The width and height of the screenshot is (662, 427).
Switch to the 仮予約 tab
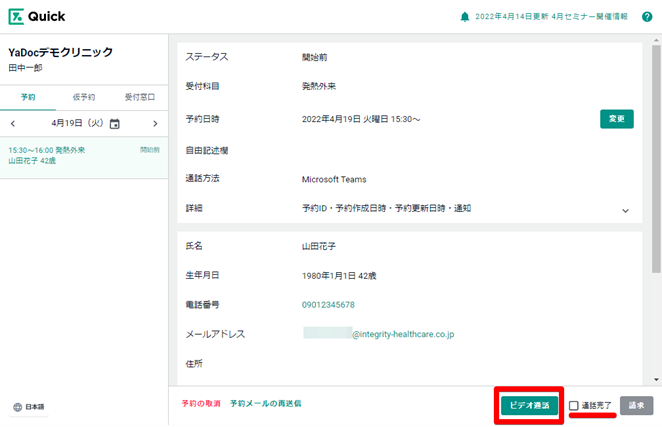point(83,97)
